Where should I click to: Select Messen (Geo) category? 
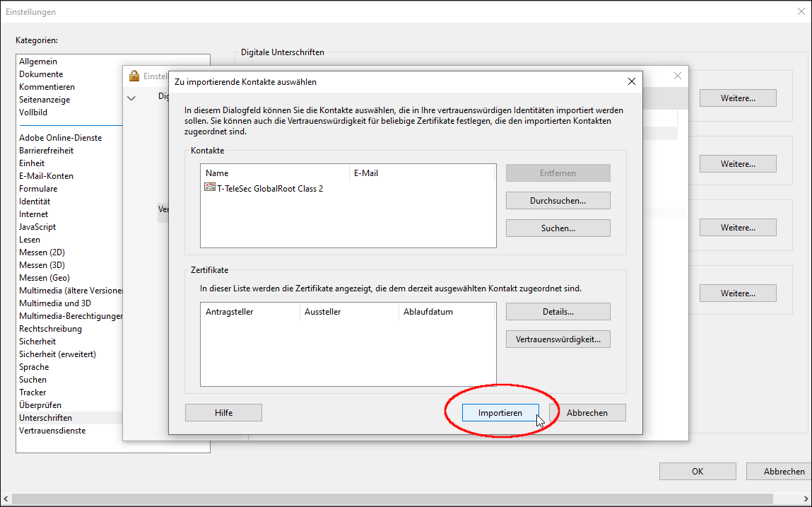(45, 277)
